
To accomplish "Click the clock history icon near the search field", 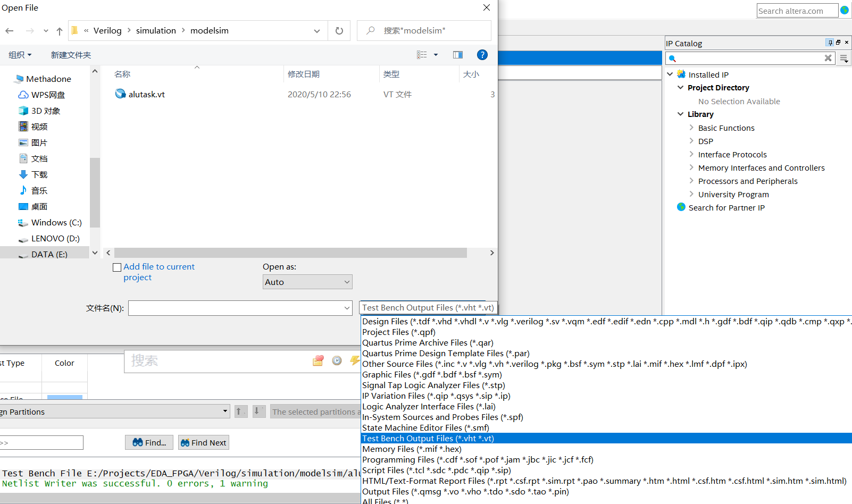I will (x=337, y=360).
